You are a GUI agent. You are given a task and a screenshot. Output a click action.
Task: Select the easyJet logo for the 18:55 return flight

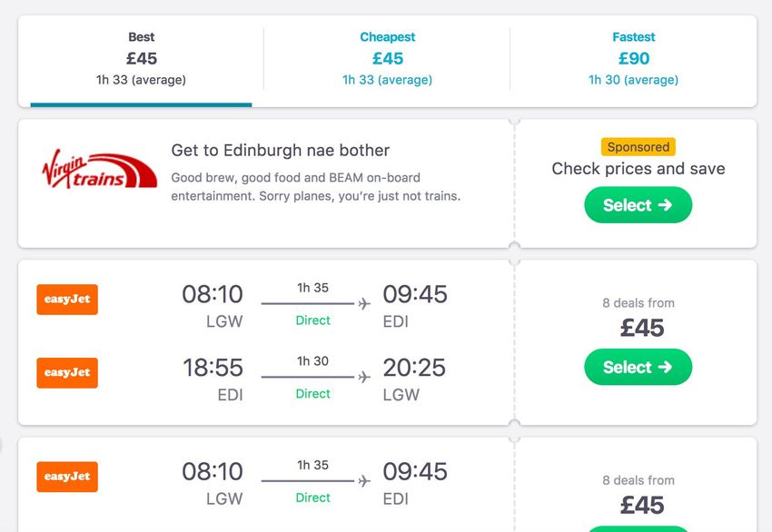(x=67, y=372)
